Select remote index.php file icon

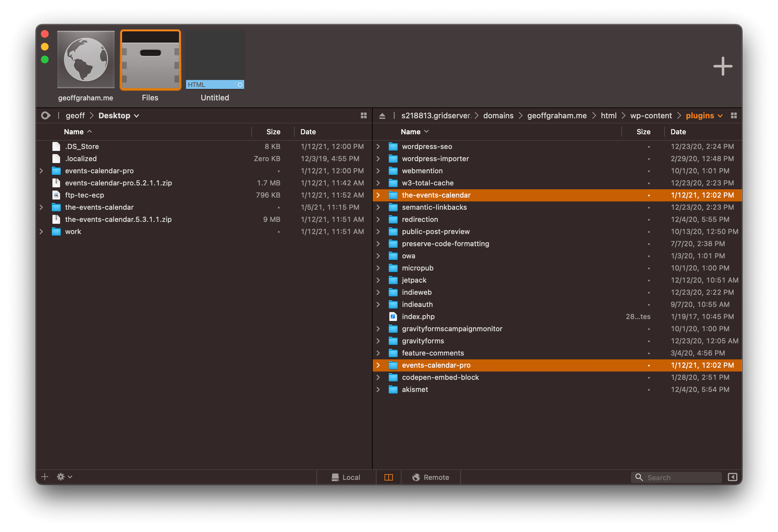click(393, 317)
